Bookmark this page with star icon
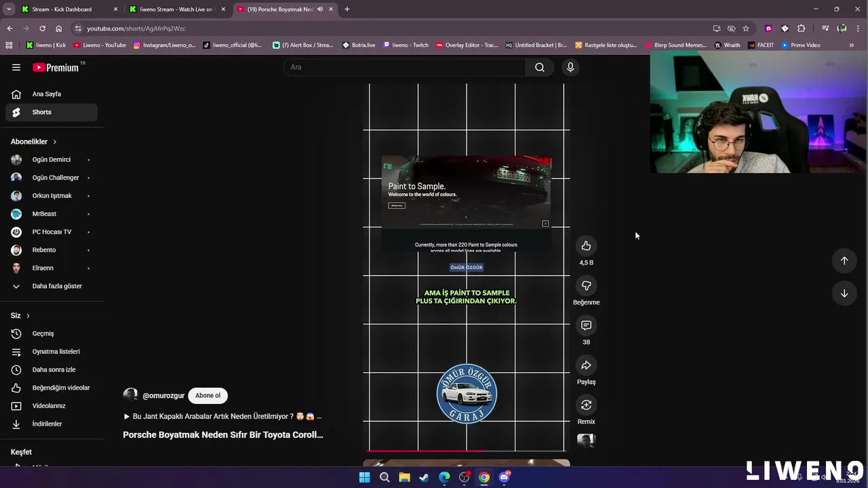Viewport: 868px width, 488px height. click(746, 28)
